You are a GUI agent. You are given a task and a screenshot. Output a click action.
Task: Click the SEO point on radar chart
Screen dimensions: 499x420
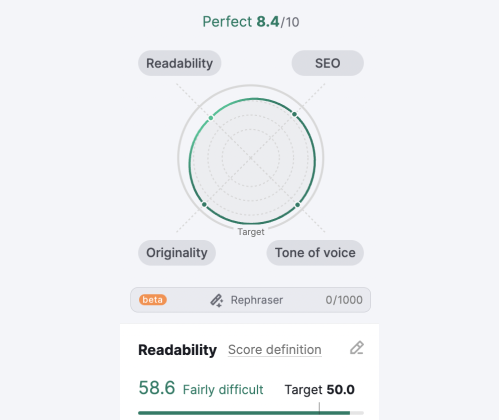[x=294, y=114]
